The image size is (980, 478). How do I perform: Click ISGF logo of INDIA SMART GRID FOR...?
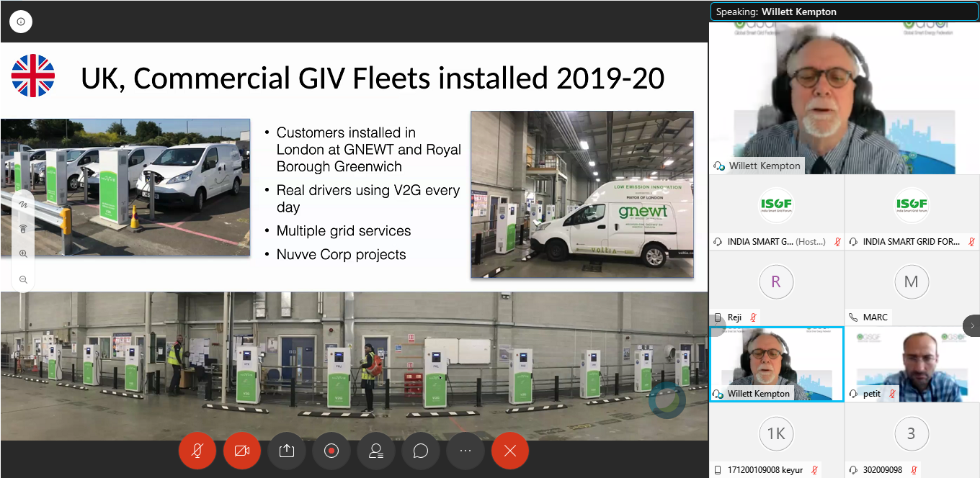pos(912,206)
